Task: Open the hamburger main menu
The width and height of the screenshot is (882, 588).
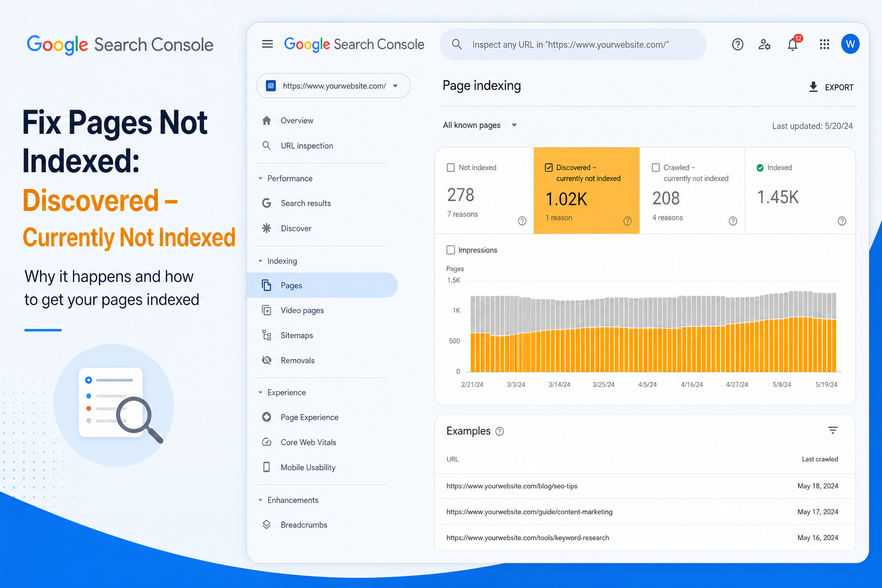Action: [x=268, y=44]
